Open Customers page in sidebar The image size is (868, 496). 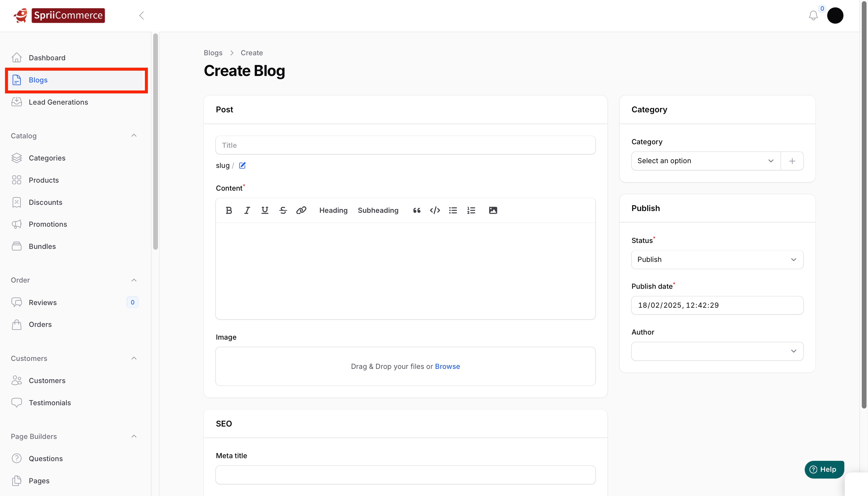[76, 380]
